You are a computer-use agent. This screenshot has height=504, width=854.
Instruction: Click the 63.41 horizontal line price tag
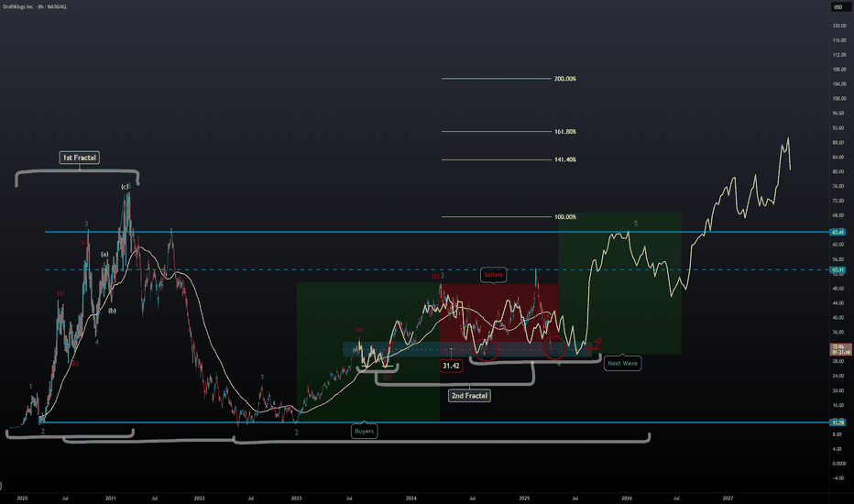tap(838, 232)
